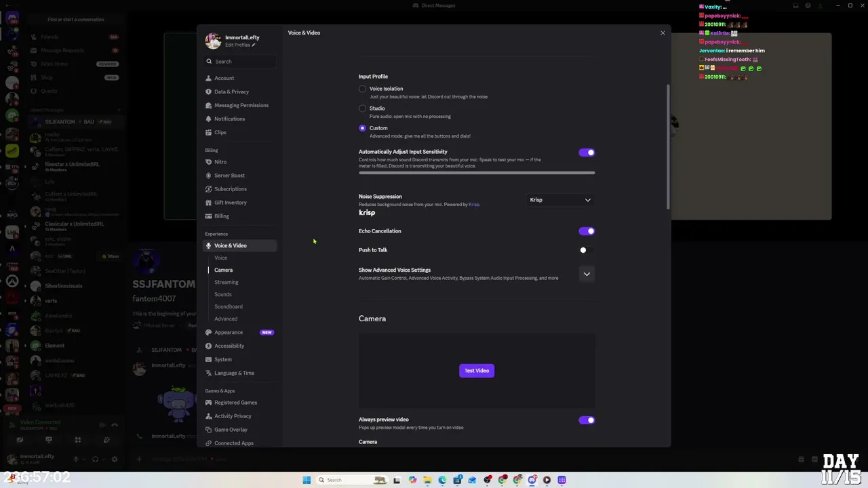Open Registered Games controller icon
This screenshot has width=868, height=488.
click(x=209, y=403)
